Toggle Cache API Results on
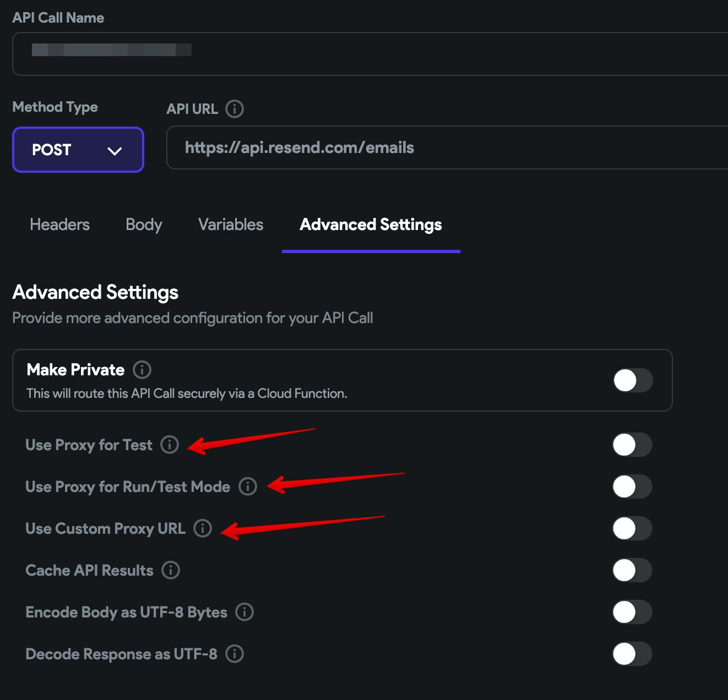Image resolution: width=728 pixels, height=700 pixels. 632,570
